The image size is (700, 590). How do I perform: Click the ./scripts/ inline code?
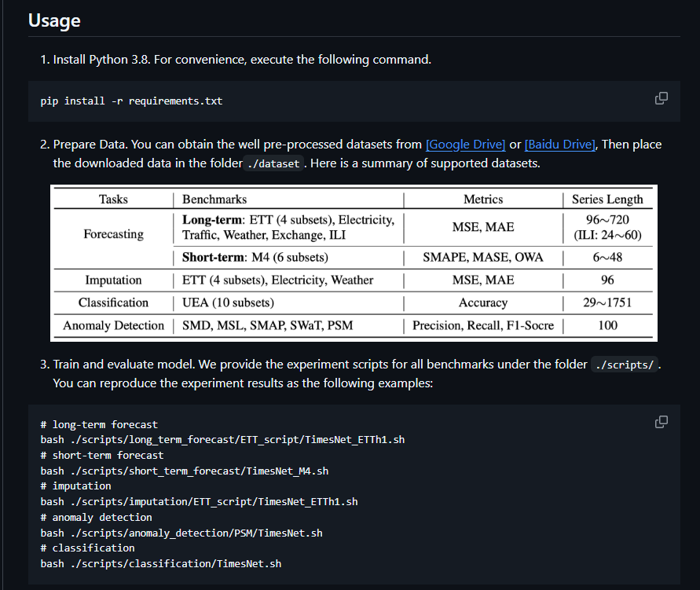click(x=625, y=365)
